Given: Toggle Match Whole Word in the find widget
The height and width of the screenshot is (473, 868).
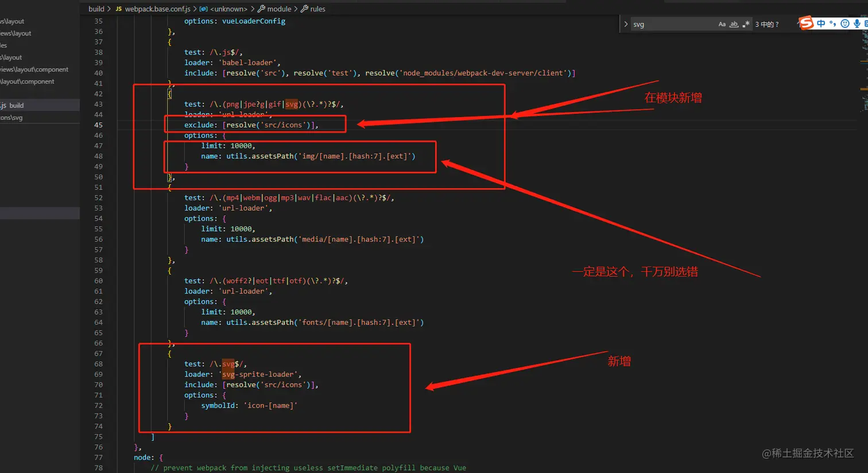Looking at the screenshot, I should tap(734, 24).
